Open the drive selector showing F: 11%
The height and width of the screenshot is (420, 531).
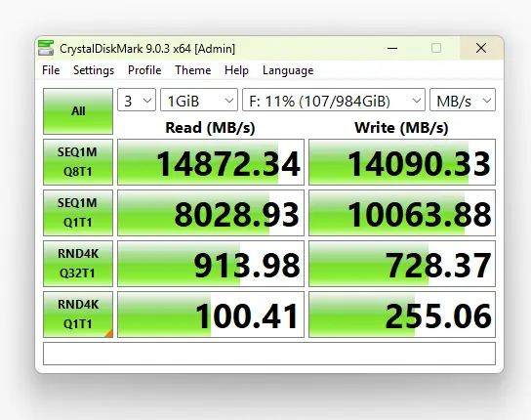pyautogui.click(x=334, y=100)
